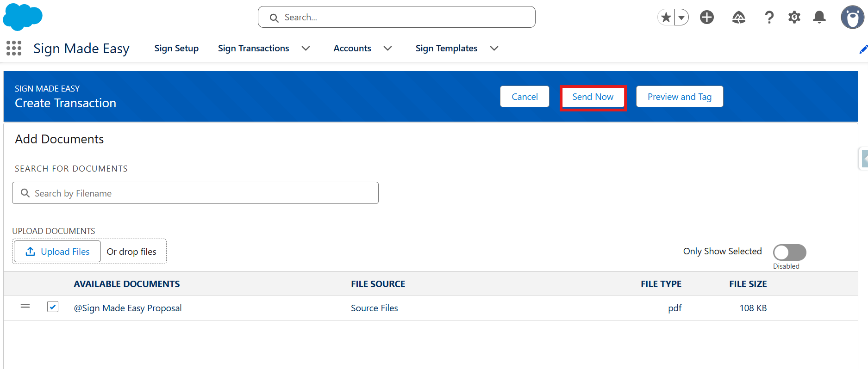Uncheck the Sign Made Easy Proposal checkbox
868x369 pixels.
pos(53,307)
